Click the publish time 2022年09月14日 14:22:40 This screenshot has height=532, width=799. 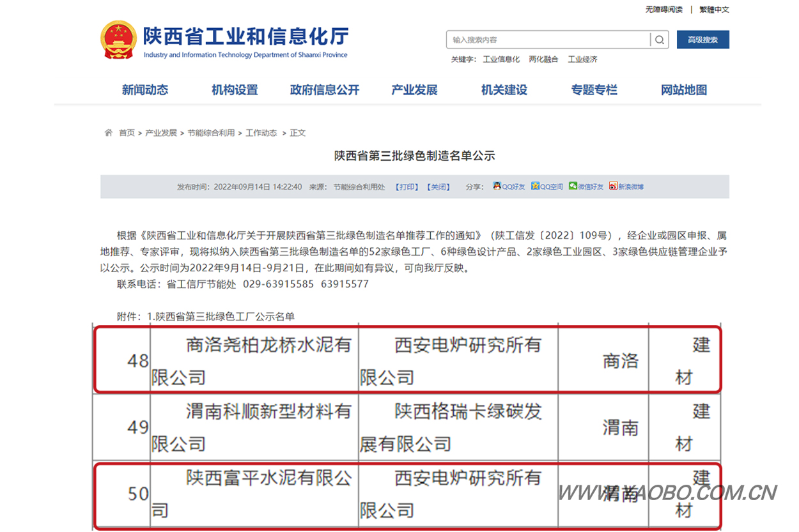click(x=258, y=187)
